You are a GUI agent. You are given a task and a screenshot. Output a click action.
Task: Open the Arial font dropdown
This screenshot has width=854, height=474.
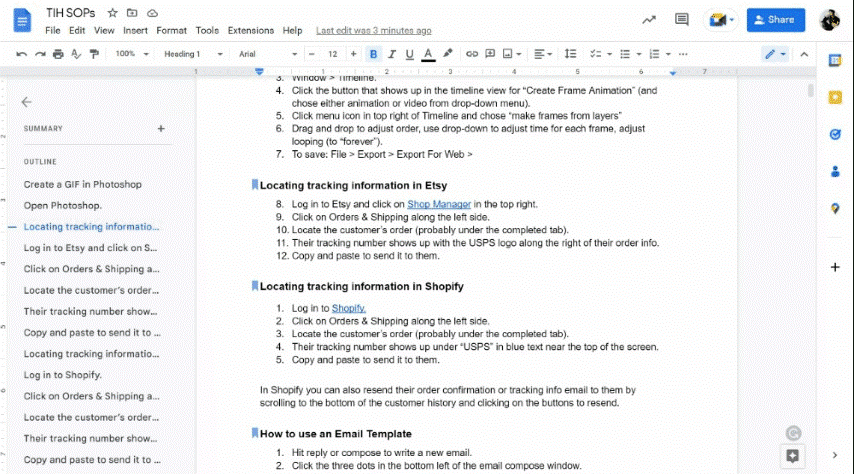click(264, 54)
